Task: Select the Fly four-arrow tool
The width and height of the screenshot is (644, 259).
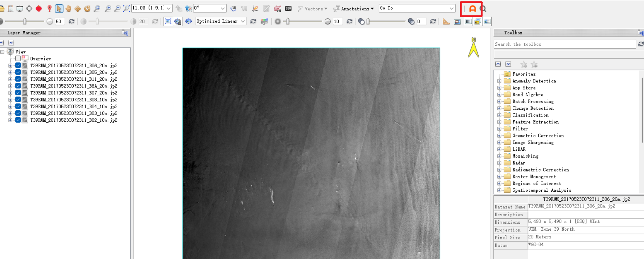Action: tap(78, 9)
